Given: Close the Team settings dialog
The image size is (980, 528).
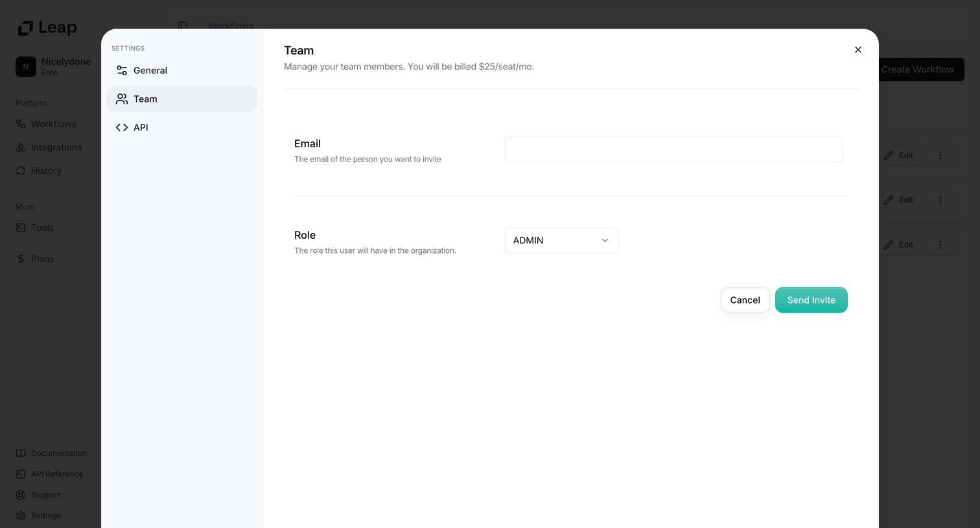Looking at the screenshot, I should click(x=857, y=50).
